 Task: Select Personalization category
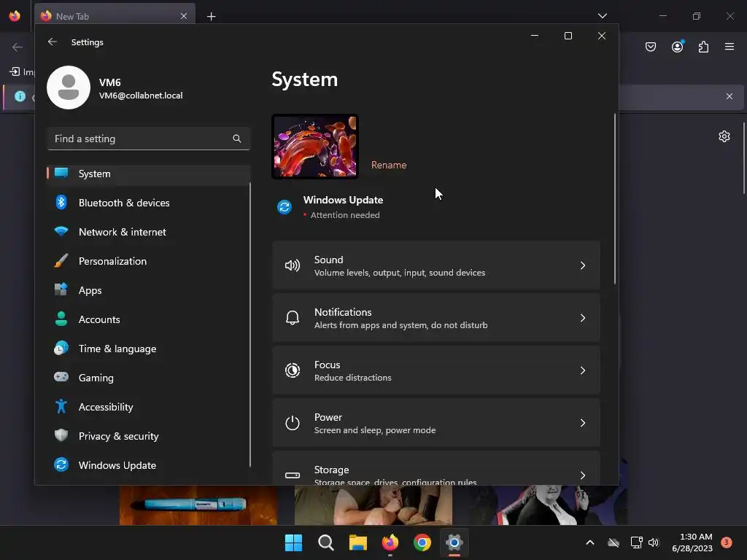point(149,261)
